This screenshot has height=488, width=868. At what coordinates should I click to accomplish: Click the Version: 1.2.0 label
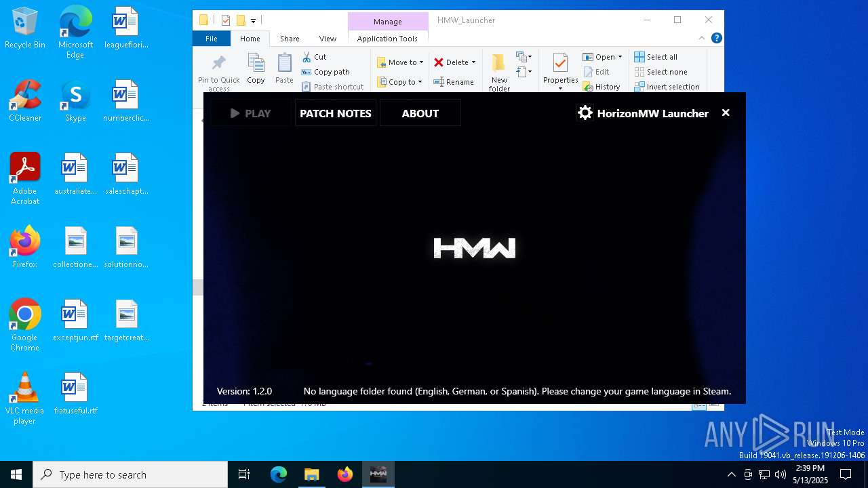(x=244, y=391)
